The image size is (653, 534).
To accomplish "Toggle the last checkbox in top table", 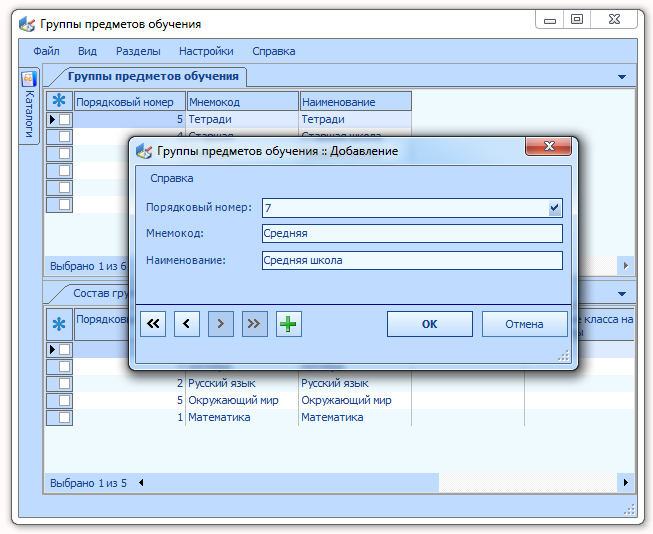I will tap(65, 205).
